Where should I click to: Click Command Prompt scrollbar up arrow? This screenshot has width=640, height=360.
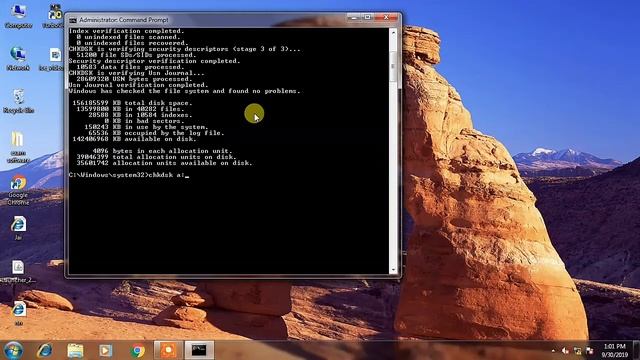(393, 32)
